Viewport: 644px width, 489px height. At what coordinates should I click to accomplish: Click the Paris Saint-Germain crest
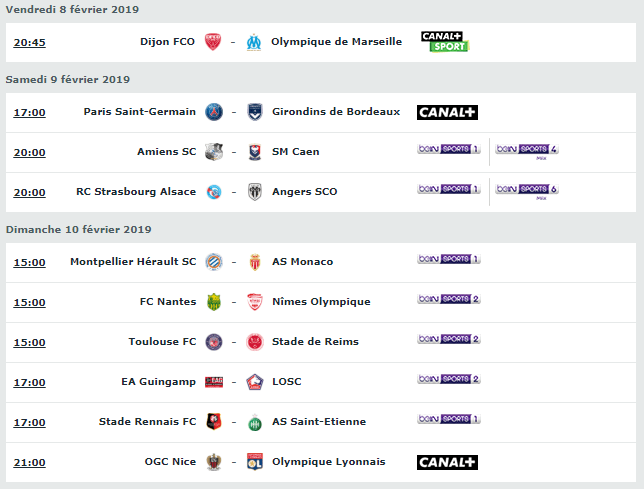(x=214, y=112)
